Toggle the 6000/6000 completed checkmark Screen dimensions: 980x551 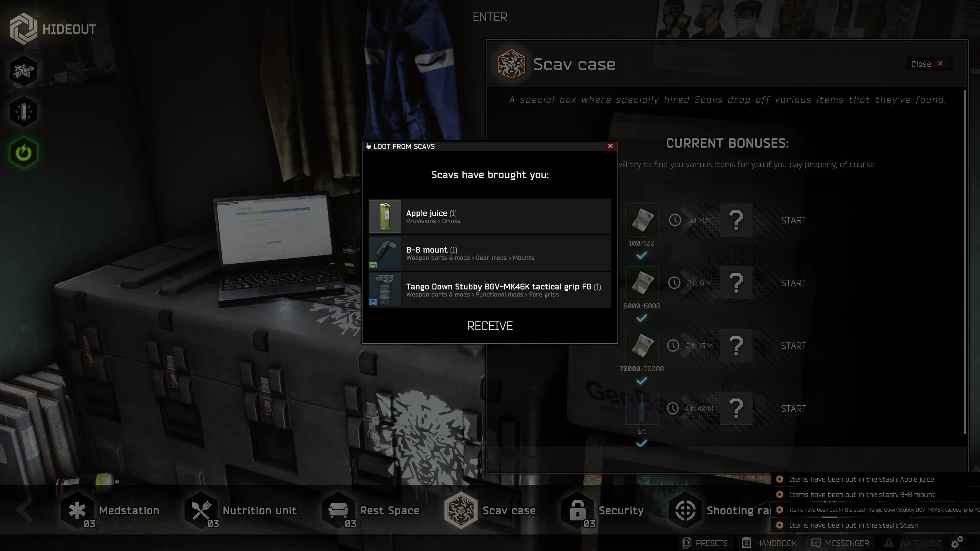(x=641, y=317)
